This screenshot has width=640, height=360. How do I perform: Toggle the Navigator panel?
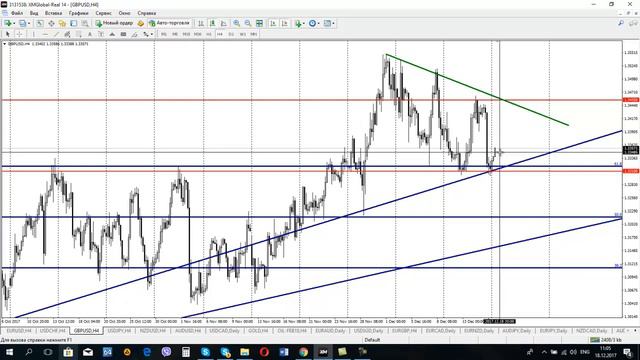(62, 23)
